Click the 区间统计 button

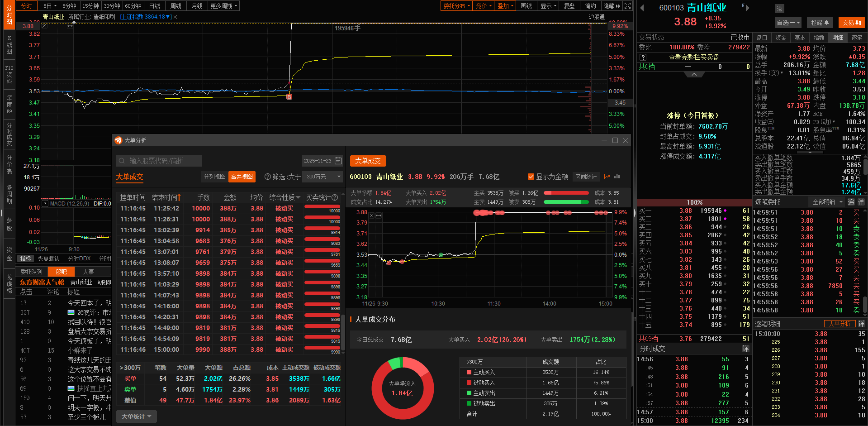[x=586, y=177]
